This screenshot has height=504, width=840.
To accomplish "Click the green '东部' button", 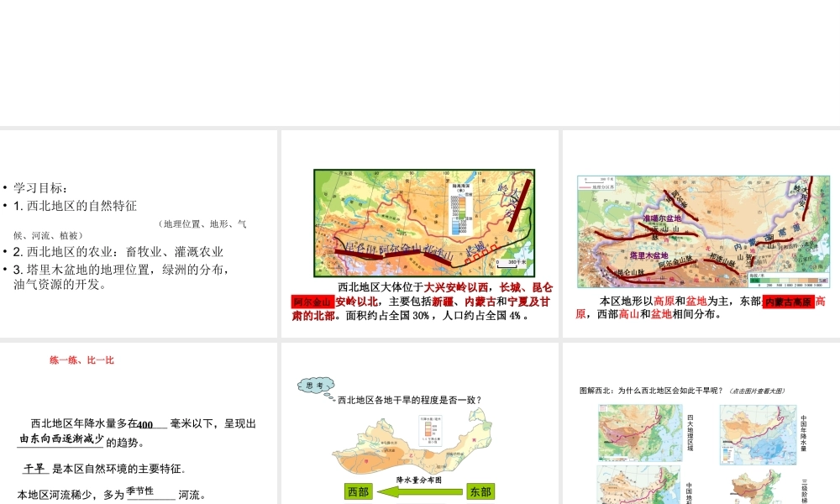I will click(x=480, y=491).
